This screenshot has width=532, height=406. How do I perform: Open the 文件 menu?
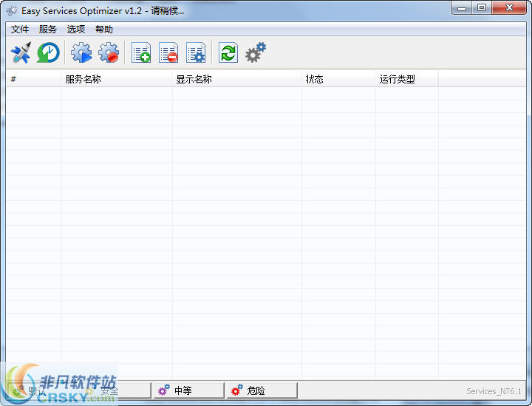(20, 30)
